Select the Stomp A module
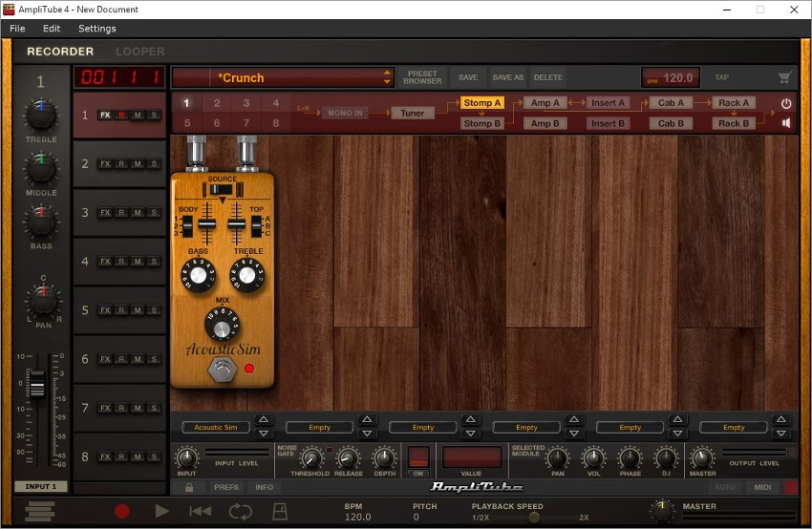The width and height of the screenshot is (812, 529). pyautogui.click(x=482, y=103)
